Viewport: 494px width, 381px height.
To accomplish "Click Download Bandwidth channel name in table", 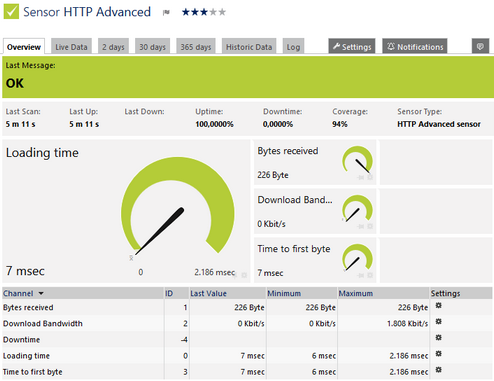I will (x=43, y=323).
